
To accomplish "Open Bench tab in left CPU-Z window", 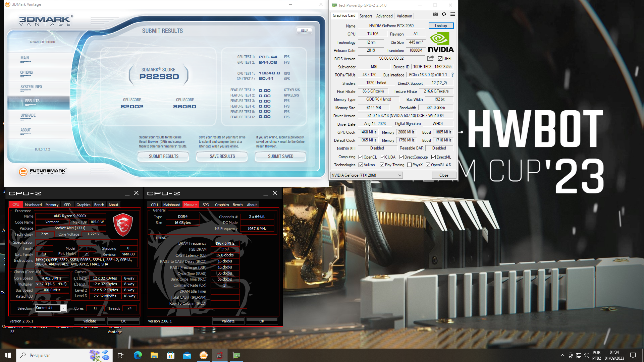I will (x=99, y=205).
